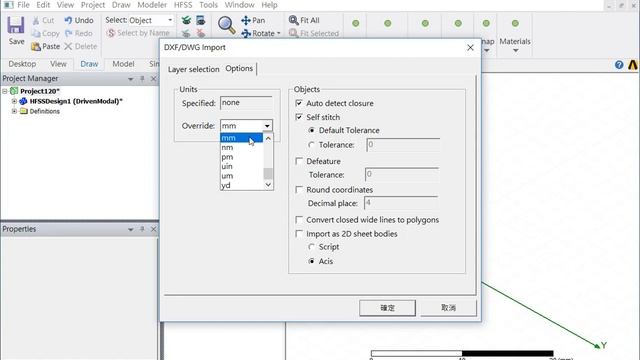Click the Fit Selected icon
The image size is (640, 360).
pyautogui.click(x=293, y=33)
